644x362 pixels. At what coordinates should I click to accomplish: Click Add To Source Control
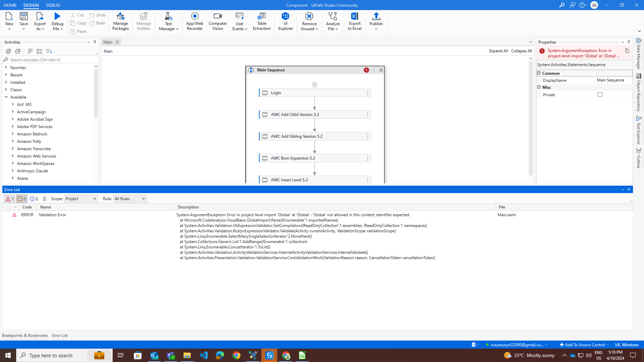584,345
